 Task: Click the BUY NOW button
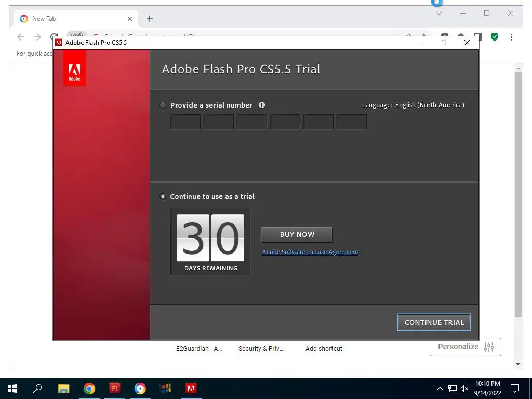click(x=297, y=234)
